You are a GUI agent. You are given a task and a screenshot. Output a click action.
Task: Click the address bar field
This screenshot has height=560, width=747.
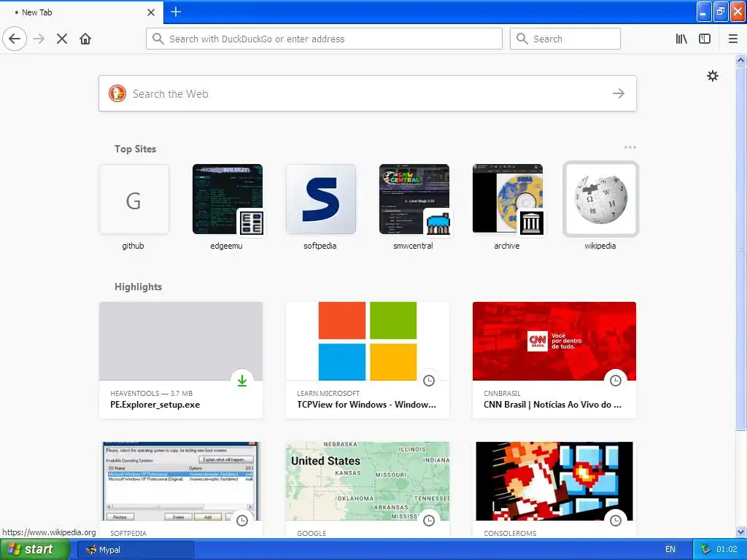pos(324,39)
